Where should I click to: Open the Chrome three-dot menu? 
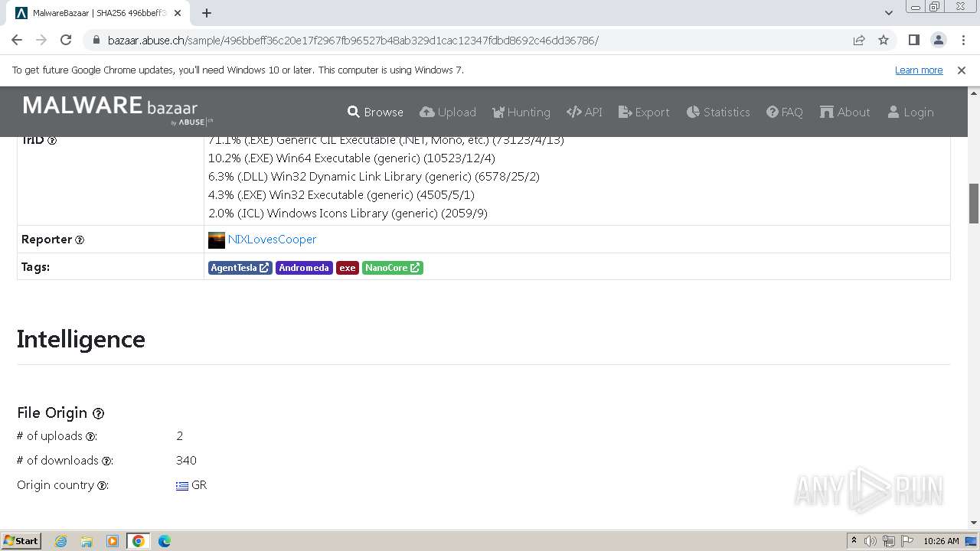point(962,40)
